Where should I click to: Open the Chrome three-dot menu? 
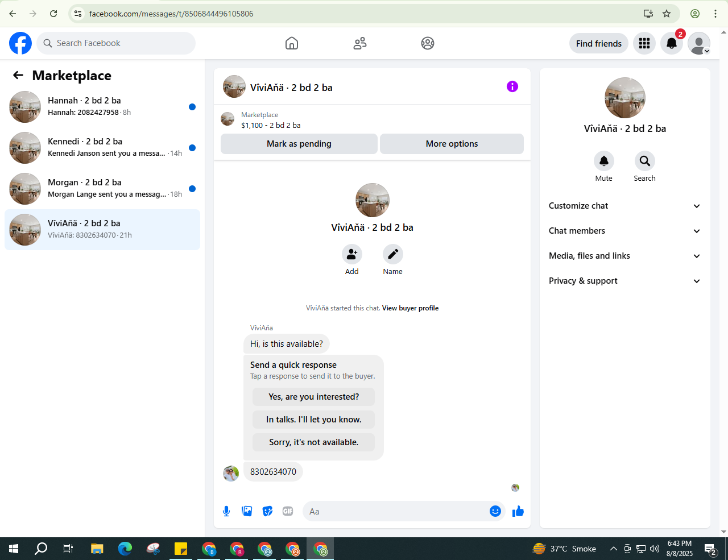pyautogui.click(x=715, y=14)
